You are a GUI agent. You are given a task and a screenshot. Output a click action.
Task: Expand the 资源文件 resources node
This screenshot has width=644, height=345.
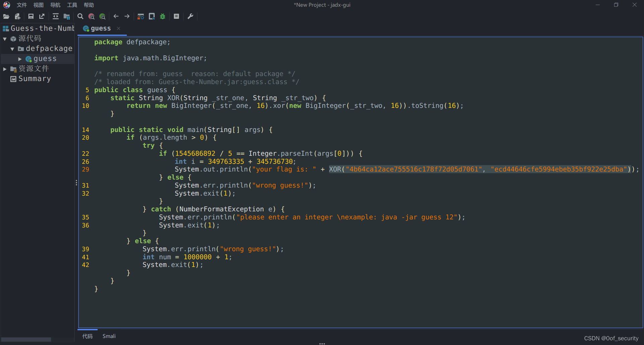pyautogui.click(x=5, y=69)
